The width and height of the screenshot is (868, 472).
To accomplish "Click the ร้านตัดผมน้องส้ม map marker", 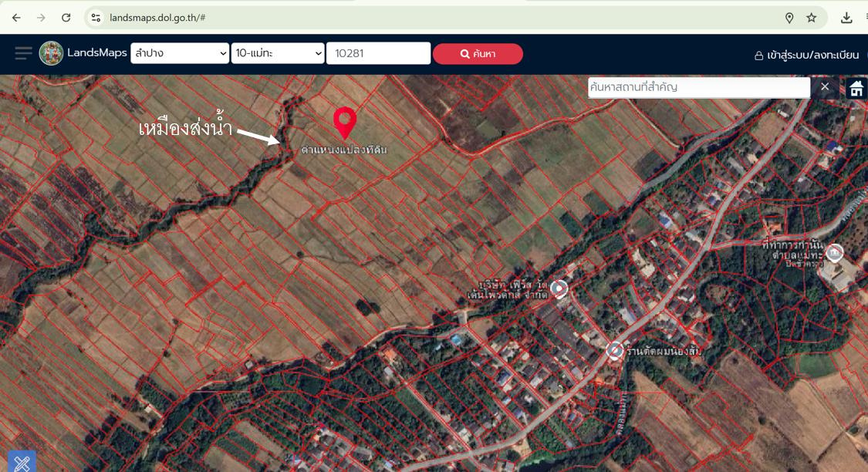I will pyautogui.click(x=614, y=350).
